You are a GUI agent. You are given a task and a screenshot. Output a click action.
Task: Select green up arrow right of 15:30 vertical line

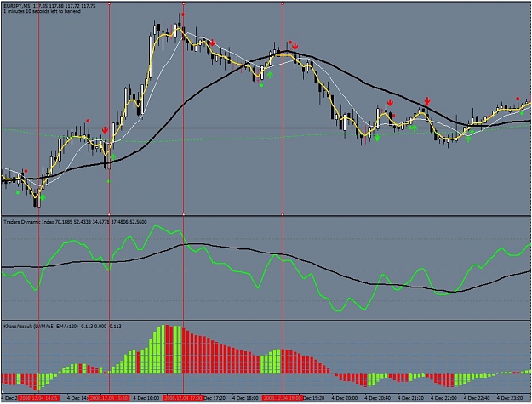coord(113,157)
